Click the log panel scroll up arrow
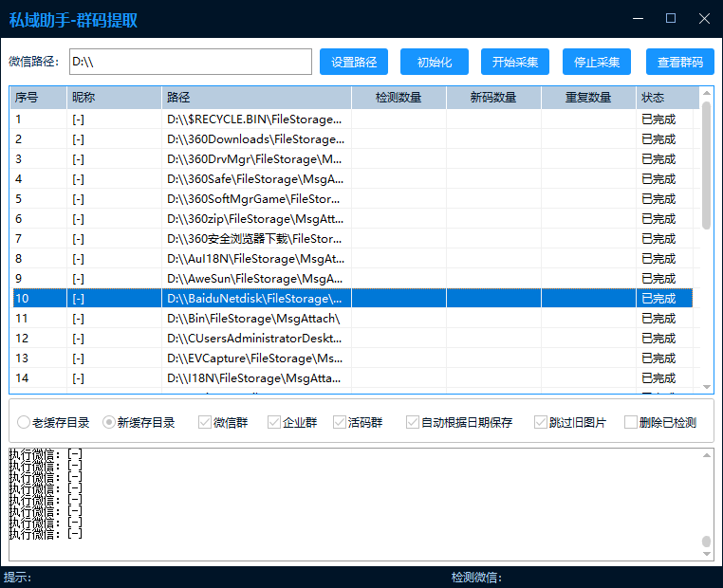The image size is (723, 588). click(707, 455)
